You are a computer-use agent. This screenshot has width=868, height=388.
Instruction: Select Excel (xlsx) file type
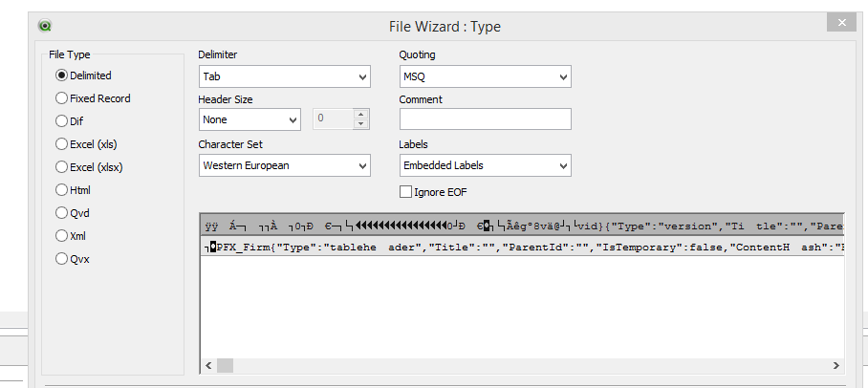coord(62,167)
